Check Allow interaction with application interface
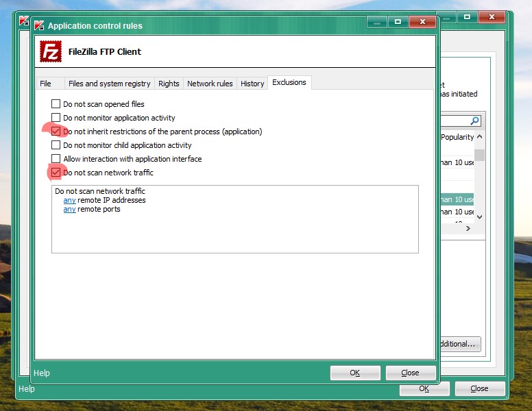Screen dimensions: 532x411 click(x=56, y=158)
